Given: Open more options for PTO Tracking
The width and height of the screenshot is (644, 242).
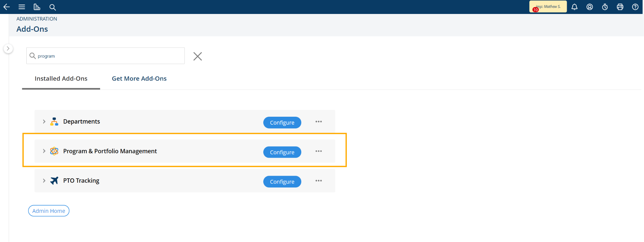Looking at the screenshot, I should tap(318, 181).
